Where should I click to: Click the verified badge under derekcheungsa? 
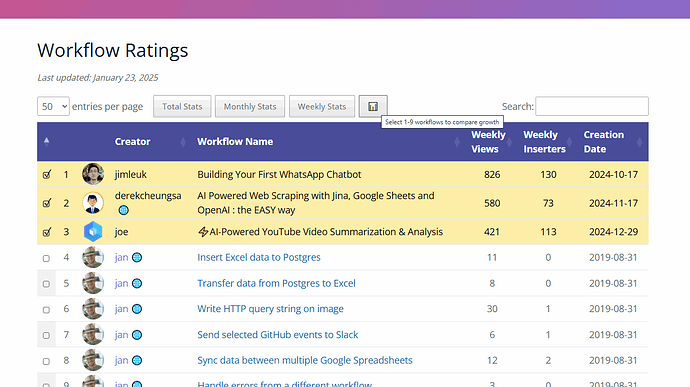pos(124,210)
